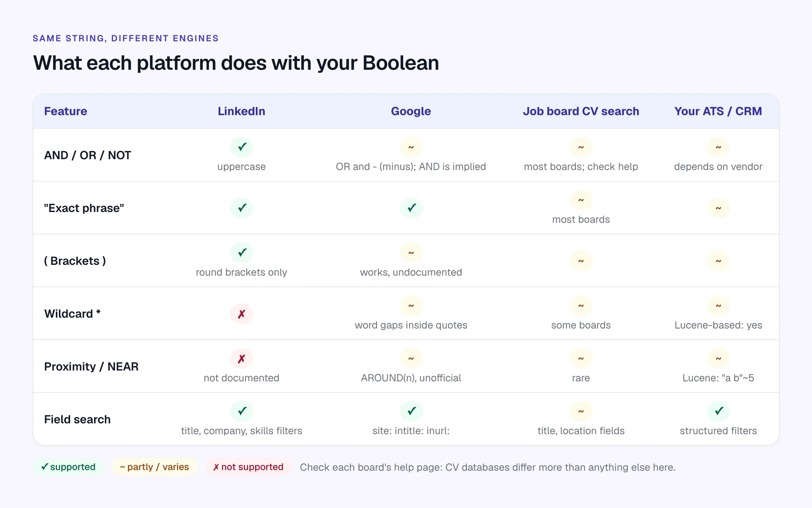This screenshot has width=812, height=508.
Task: Click the LinkedIn checkmark in AND / OR / NOT row
Action: pos(242,147)
